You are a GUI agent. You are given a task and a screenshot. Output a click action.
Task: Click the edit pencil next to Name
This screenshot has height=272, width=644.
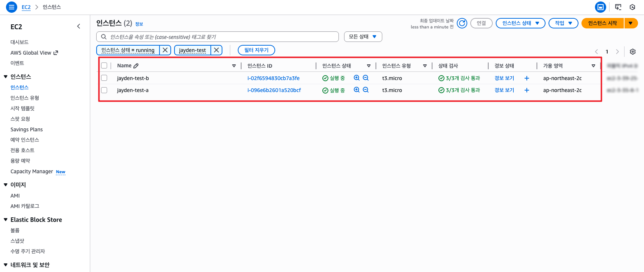(136, 66)
